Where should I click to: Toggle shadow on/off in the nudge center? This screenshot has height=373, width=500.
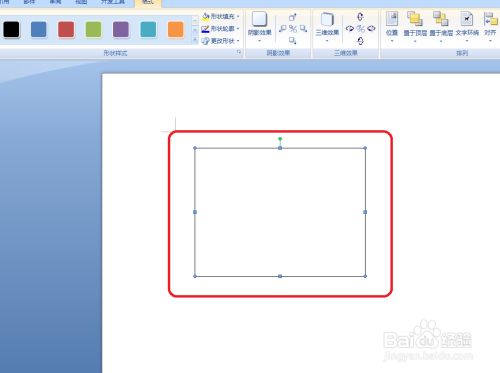coord(293,29)
